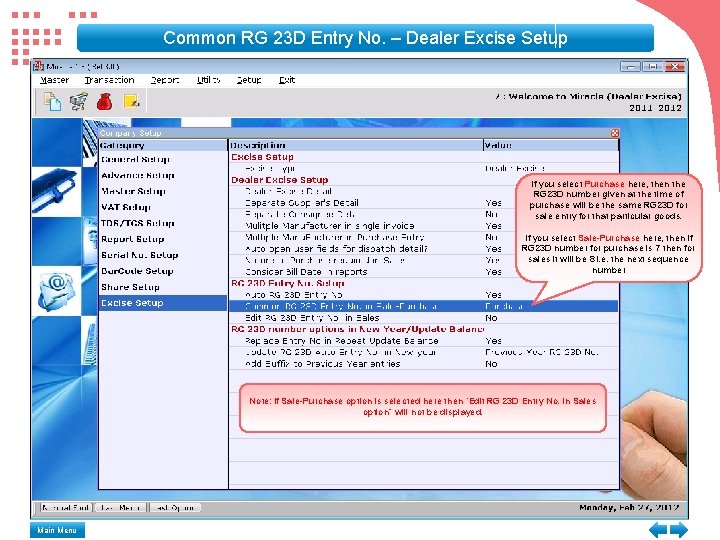
Task: Select Multiple Manufacturer in Purchase Entry row
Action: coord(424,237)
